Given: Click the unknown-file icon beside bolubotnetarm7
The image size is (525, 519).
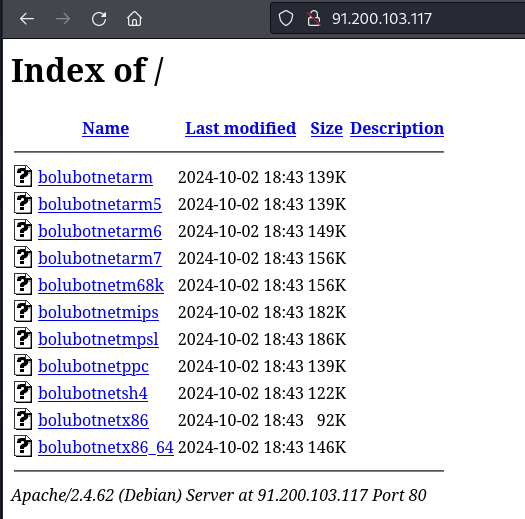Looking at the screenshot, I should click(23, 257).
